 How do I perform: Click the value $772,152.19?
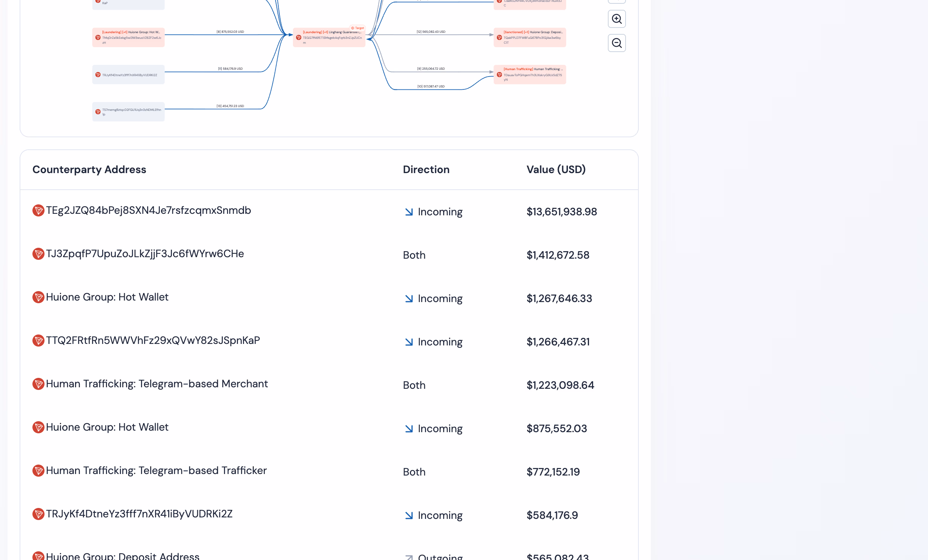[553, 472]
